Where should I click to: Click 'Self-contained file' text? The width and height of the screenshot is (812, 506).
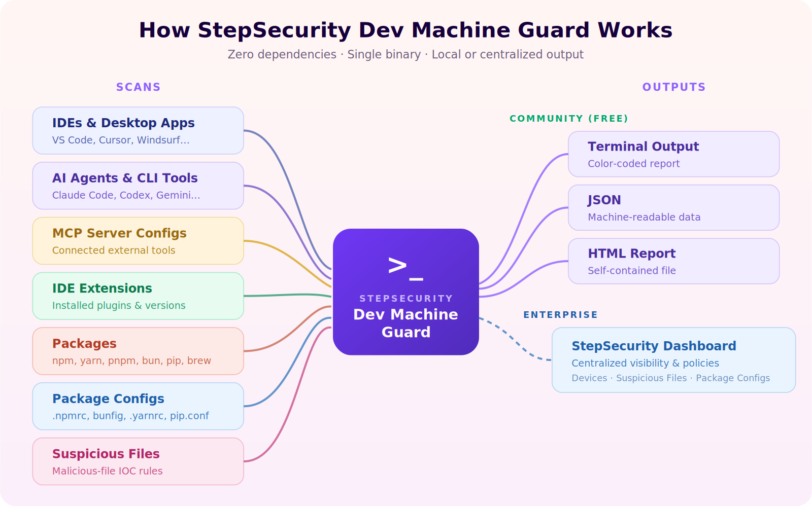[x=632, y=271]
